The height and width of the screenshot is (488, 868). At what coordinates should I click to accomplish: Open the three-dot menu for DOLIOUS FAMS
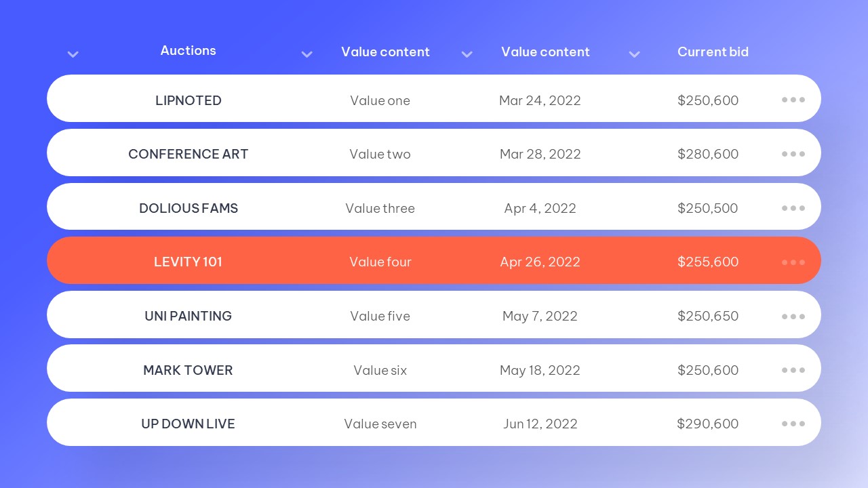pyautogui.click(x=793, y=208)
